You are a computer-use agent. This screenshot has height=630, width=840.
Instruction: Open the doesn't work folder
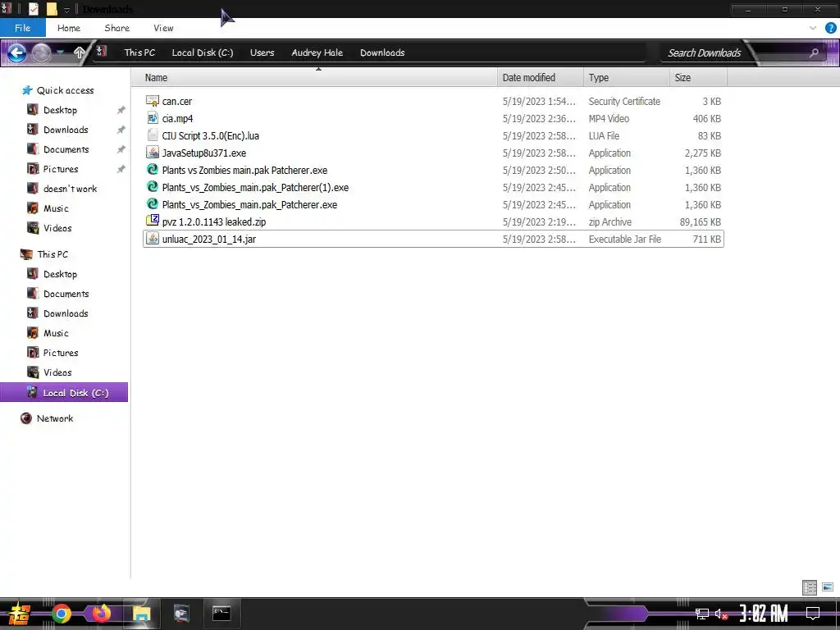click(70, 189)
